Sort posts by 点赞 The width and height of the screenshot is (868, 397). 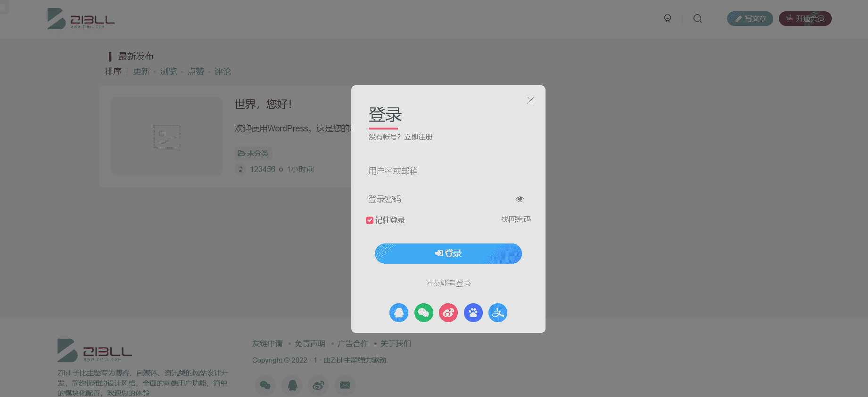(196, 72)
